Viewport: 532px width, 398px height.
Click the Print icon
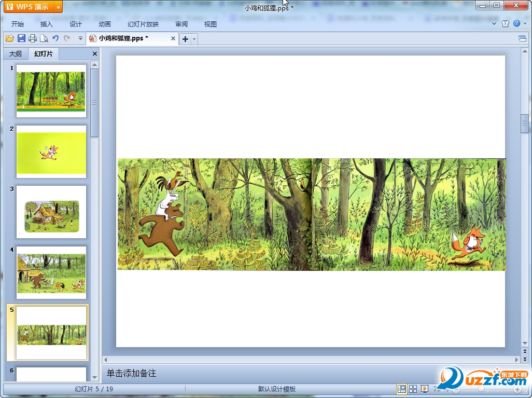click(x=33, y=38)
